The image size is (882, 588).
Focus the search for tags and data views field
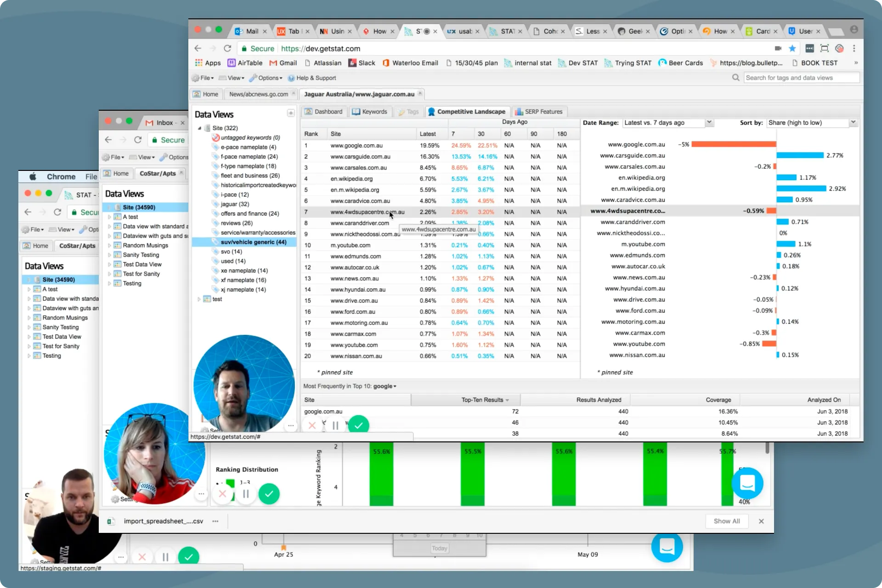pyautogui.click(x=801, y=78)
